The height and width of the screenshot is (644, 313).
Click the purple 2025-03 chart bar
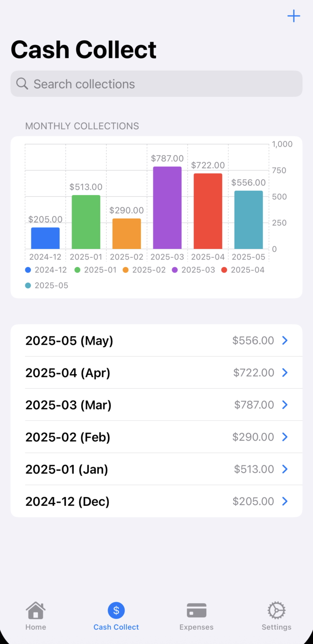point(167,208)
